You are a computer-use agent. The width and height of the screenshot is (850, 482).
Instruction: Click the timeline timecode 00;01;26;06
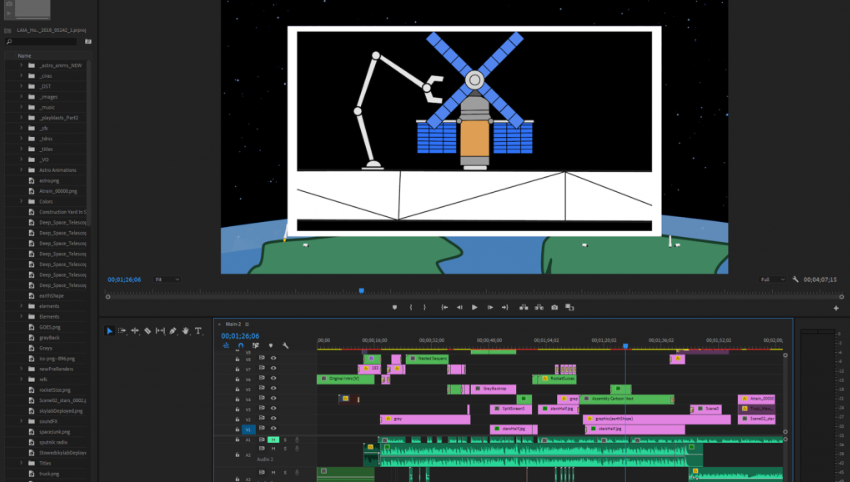[x=240, y=336]
